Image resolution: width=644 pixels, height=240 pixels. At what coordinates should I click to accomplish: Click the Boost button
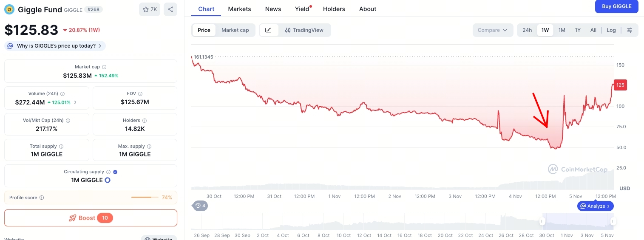click(x=91, y=218)
